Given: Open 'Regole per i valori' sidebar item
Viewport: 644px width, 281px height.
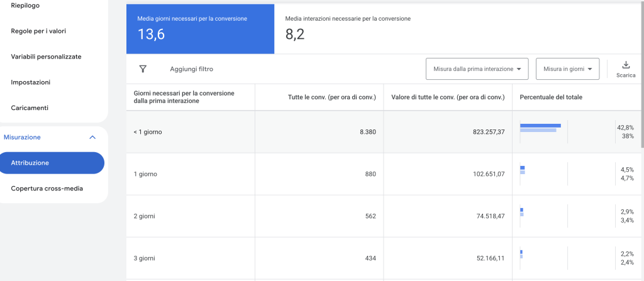Looking at the screenshot, I should point(38,31).
